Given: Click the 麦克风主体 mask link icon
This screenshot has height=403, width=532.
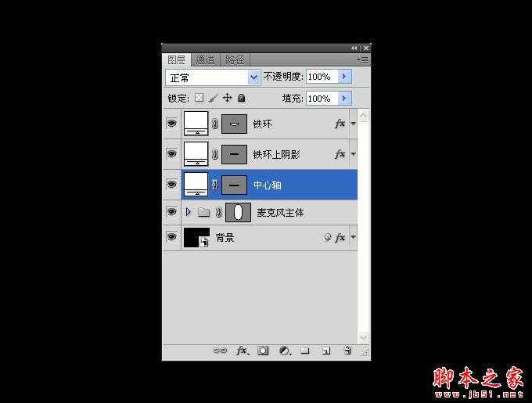Looking at the screenshot, I should pos(219,212).
